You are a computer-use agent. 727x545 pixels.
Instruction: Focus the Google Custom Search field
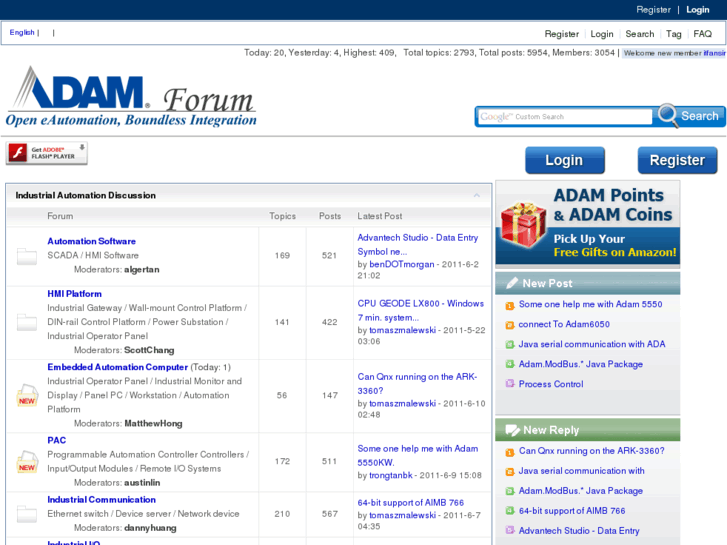(565, 116)
